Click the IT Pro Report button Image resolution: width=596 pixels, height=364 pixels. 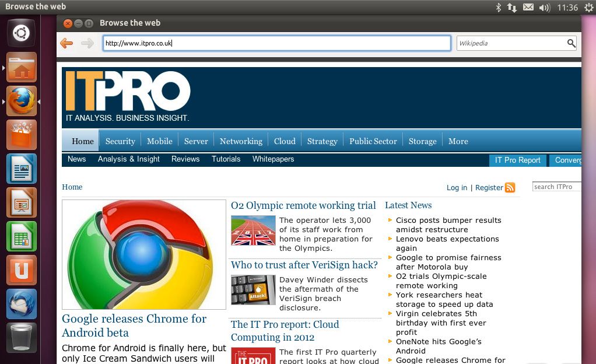518,160
